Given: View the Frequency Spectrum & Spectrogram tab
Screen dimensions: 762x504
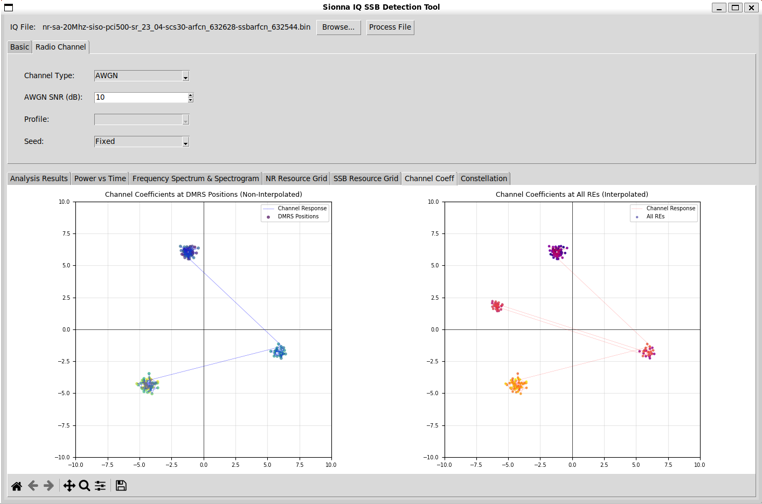Looking at the screenshot, I should point(196,179).
